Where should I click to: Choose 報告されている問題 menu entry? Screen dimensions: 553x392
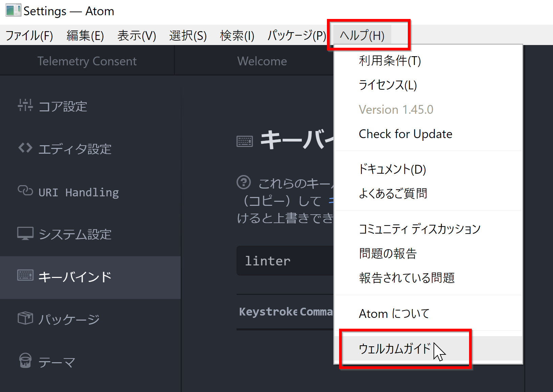click(x=428, y=278)
